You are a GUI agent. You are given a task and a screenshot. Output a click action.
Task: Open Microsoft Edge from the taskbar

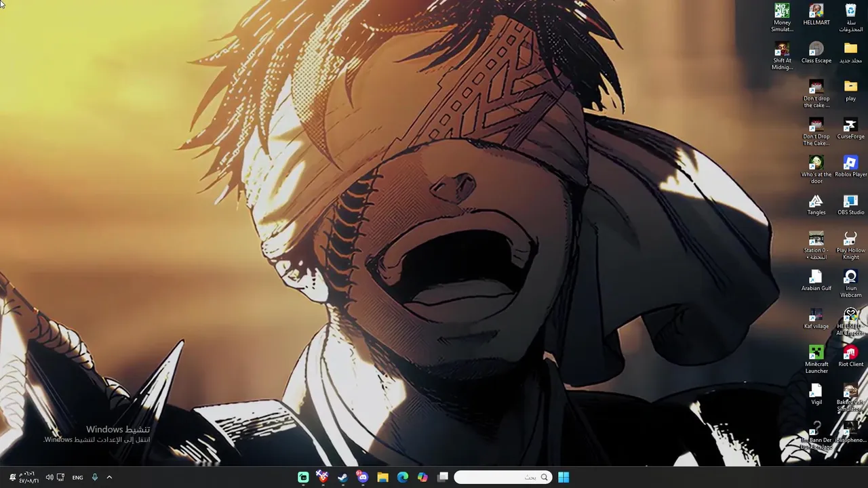pyautogui.click(x=403, y=477)
